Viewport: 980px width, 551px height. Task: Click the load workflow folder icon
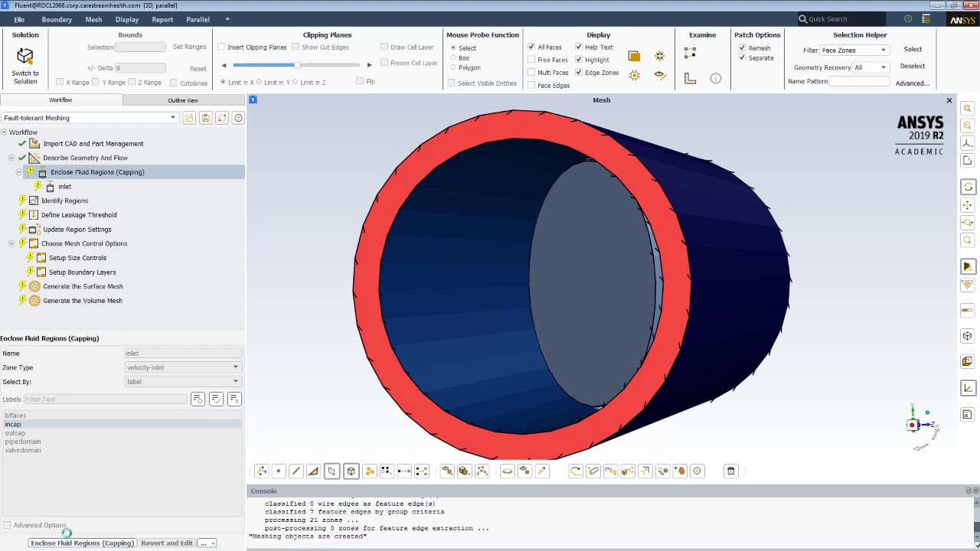pos(189,118)
